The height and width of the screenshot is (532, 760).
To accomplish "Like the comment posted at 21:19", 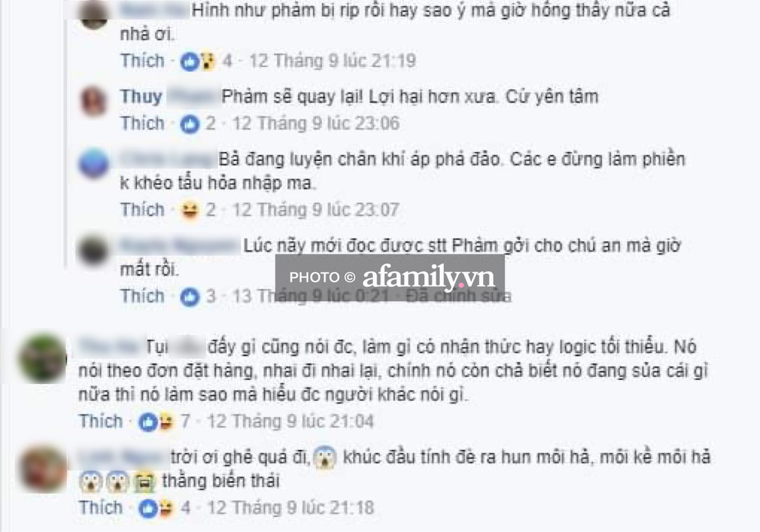I will tap(143, 61).
